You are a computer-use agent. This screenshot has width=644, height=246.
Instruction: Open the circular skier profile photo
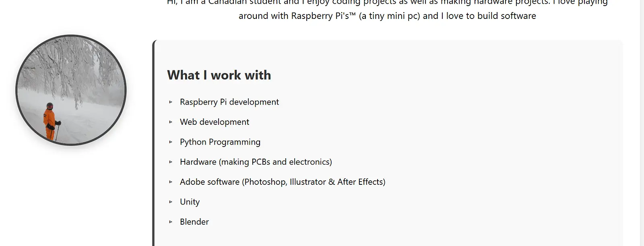coord(71,90)
